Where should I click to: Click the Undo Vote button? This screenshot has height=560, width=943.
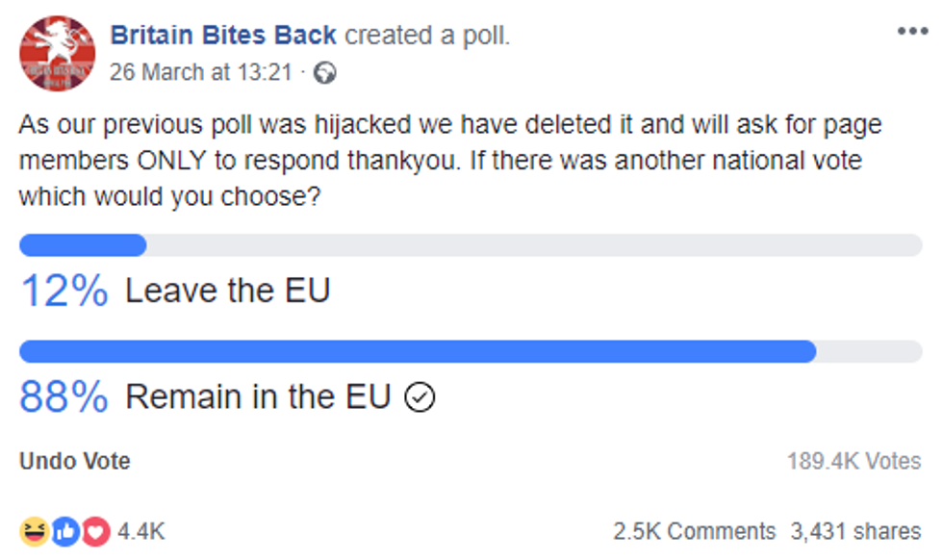click(74, 461)
